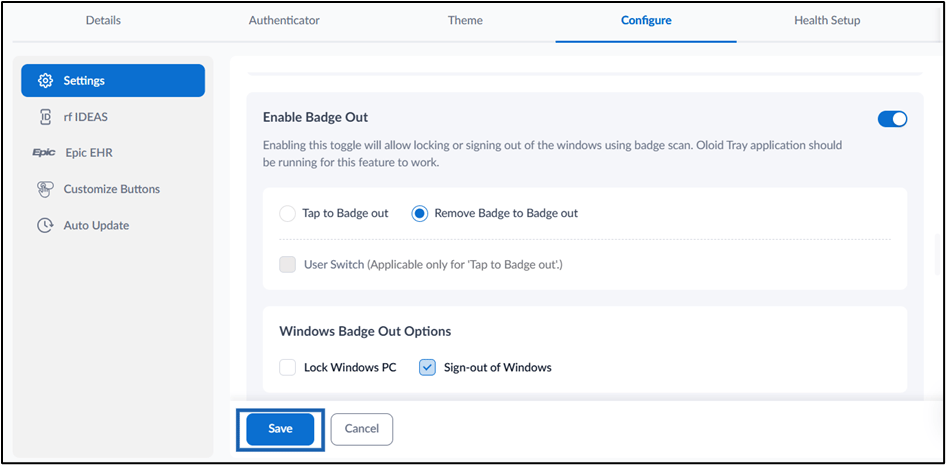Click the Settings gear icon in sidebar

coord(45,81)
